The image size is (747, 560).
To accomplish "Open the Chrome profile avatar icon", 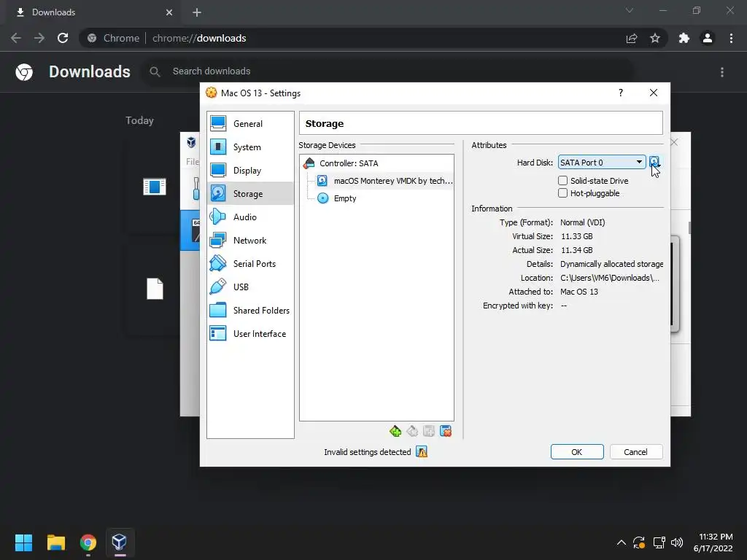I will click(x=708, y=38).
